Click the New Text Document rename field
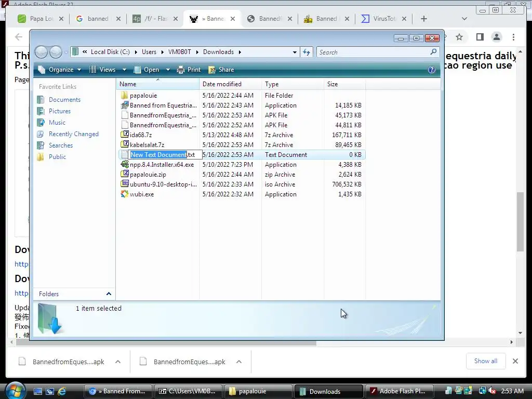The width and height of the screenshot is (532, 399). 166,155
